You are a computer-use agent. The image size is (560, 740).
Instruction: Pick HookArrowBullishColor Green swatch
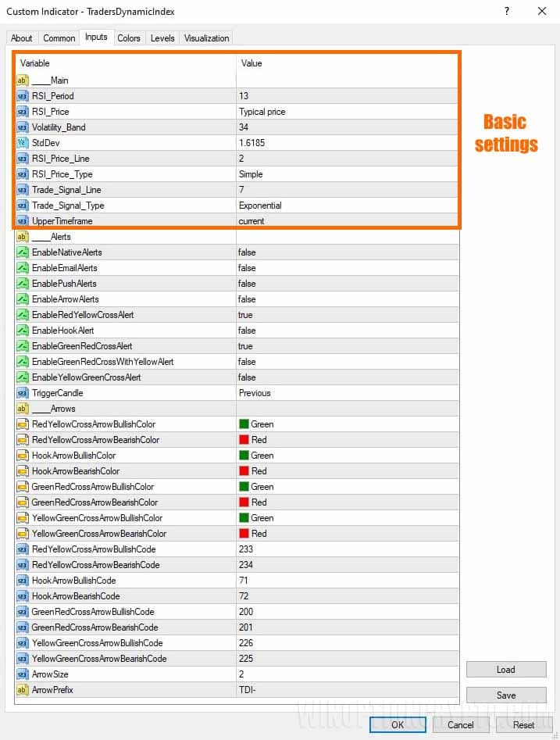coord(244,456)
